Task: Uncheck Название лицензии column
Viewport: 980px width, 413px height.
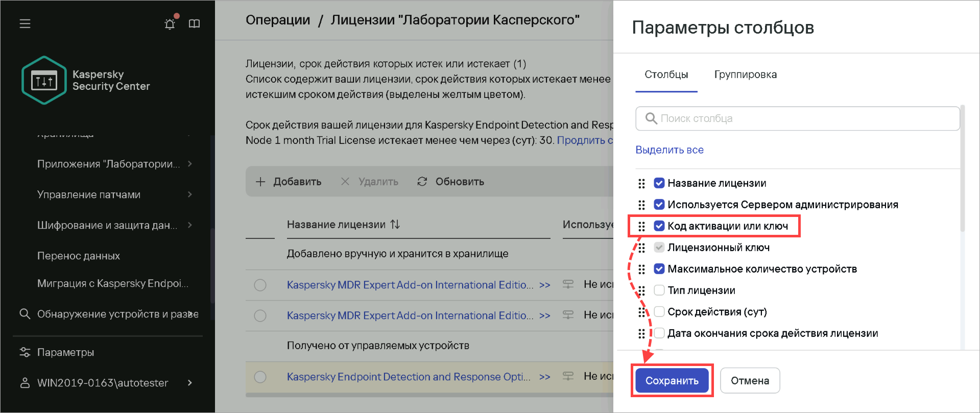Action: tap(659, 183)
